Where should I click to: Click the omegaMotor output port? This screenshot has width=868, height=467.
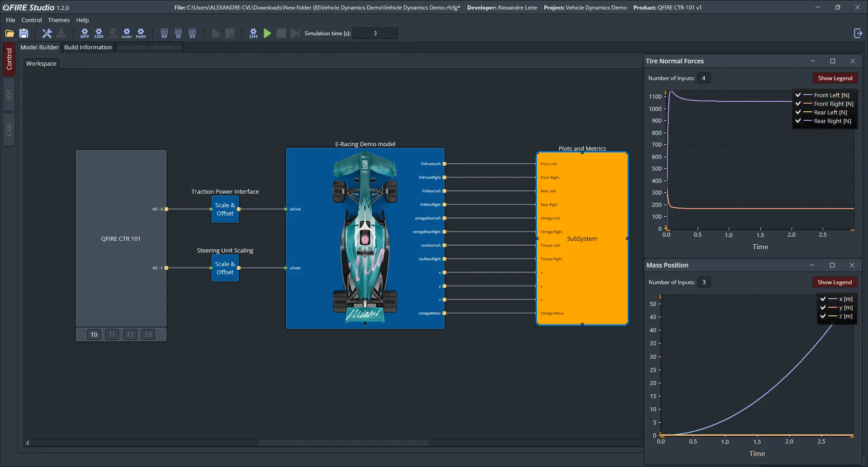point(444,313)
